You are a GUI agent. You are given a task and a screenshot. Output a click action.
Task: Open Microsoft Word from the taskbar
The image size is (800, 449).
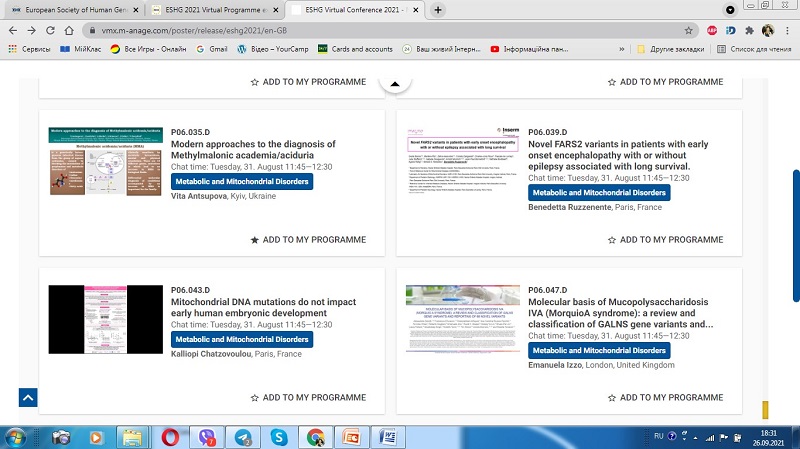387,437
